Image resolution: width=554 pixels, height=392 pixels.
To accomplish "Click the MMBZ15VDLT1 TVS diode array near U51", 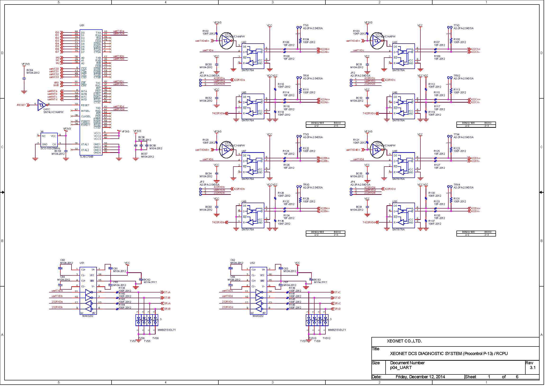I will pos(147,321).
